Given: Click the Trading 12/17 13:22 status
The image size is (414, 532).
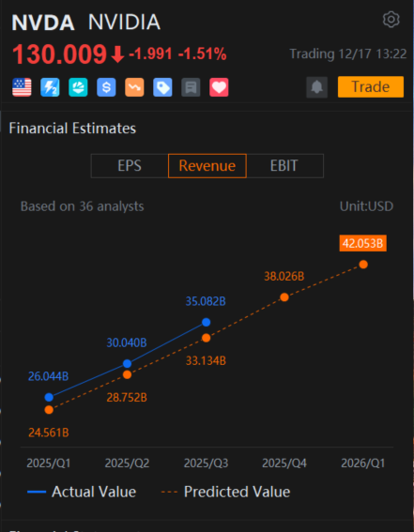Looking at the screenshot, I should point(348,53).
